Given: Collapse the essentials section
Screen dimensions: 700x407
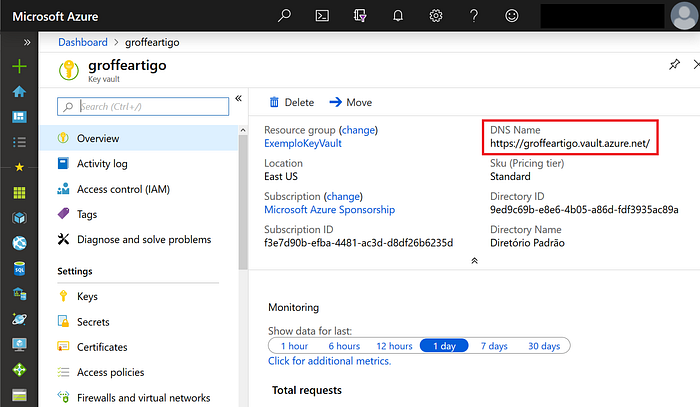Looking at the screenshot, I should (x=474, y=261).
